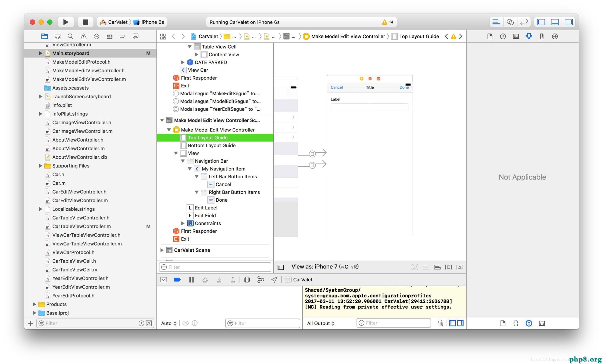This screenshot has width=603, height=364.
Task: Click View as: iPhone 7 button
Action: point(325,267)
